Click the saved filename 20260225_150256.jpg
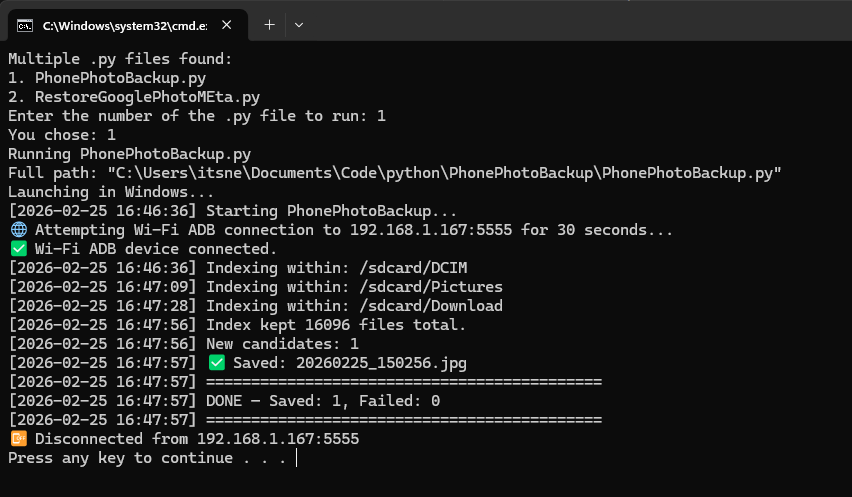This screenshot has height=497, width=852. [x=381, y=363]
